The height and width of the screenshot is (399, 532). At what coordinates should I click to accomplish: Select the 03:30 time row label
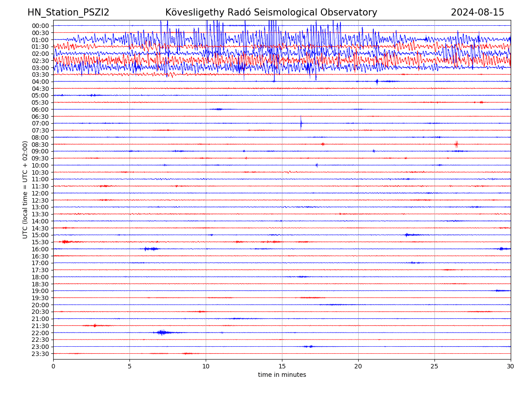pyautogui.click(x=40, y=74)
